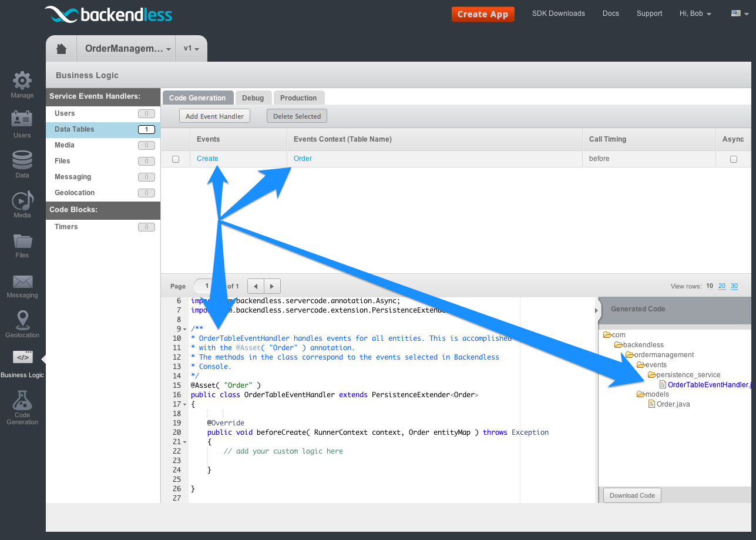Select Geolocation handler category
Image resolution: width=756 pixels, height=540 pixels.
point(103,193)
